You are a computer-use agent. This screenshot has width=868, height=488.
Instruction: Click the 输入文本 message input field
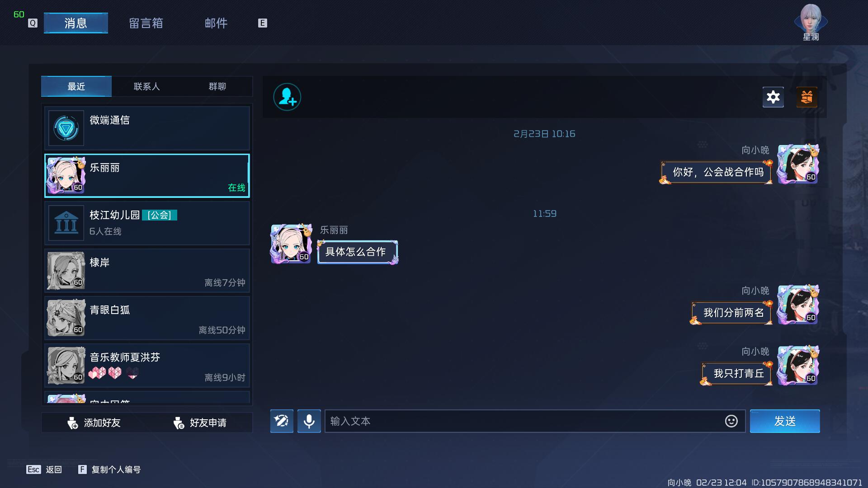524,421
